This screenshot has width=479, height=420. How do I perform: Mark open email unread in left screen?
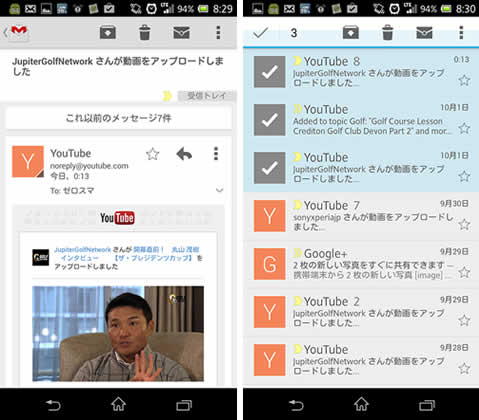point(181,33)
